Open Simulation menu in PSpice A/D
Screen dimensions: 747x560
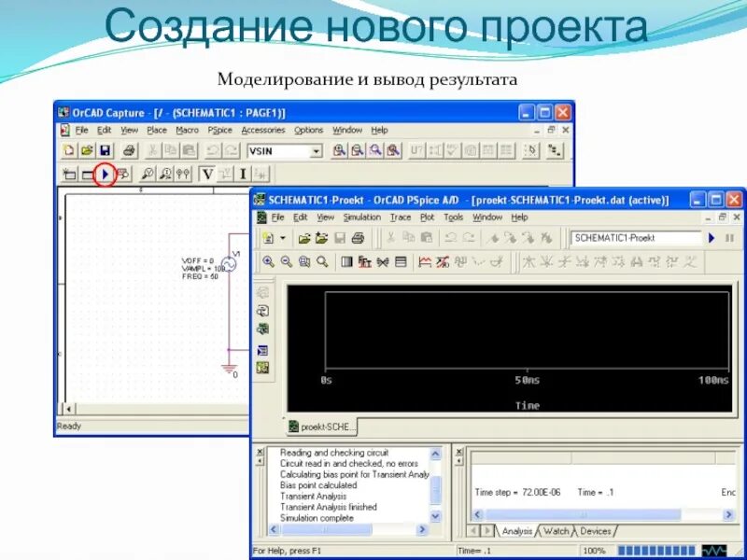(x=362, y=217)
